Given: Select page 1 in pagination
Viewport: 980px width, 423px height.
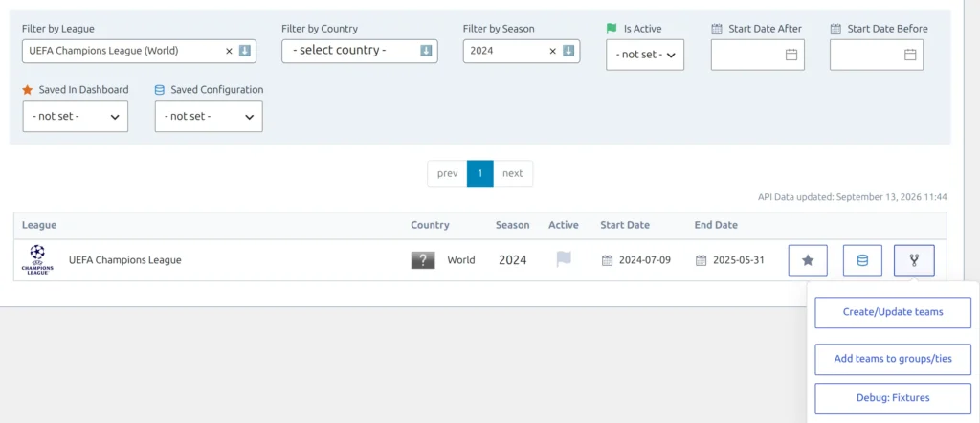Looking at the screenshot, I should click(480, 174).
